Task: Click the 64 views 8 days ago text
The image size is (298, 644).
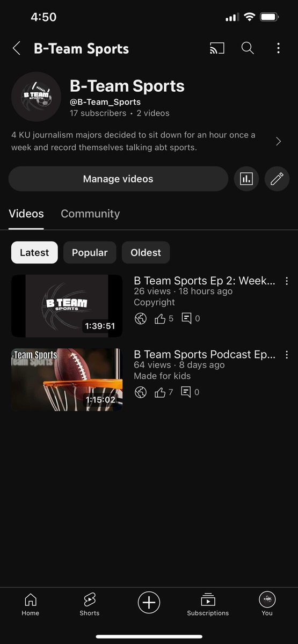Action: pos(179,365)
